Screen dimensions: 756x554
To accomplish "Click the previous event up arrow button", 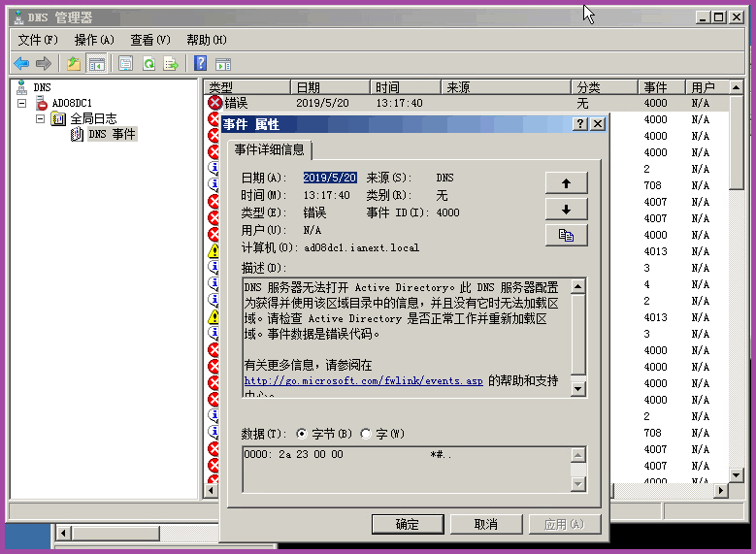I will [567, 182].
